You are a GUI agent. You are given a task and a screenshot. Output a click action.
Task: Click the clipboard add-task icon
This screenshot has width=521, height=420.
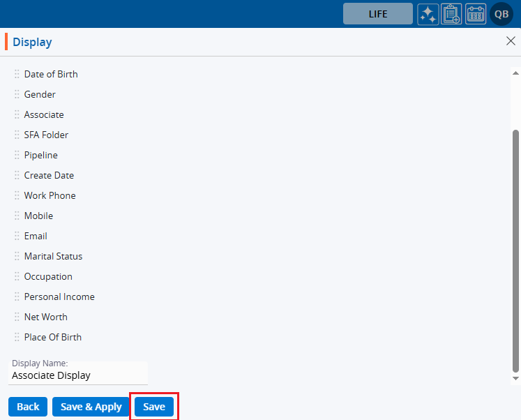[x=452, y=14]
